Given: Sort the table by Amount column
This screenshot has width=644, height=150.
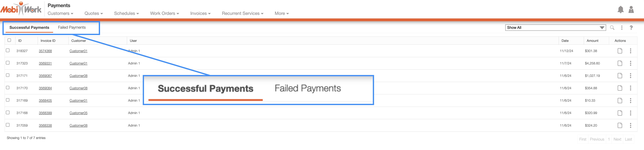Looking at the screenshot, I should [592, 41].
